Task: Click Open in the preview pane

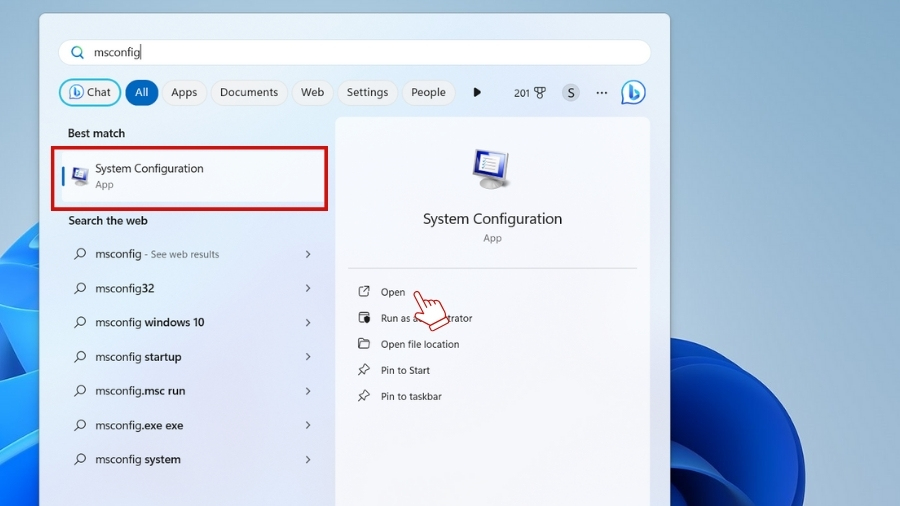Action: pyautogui.click(x=393, y=292)
